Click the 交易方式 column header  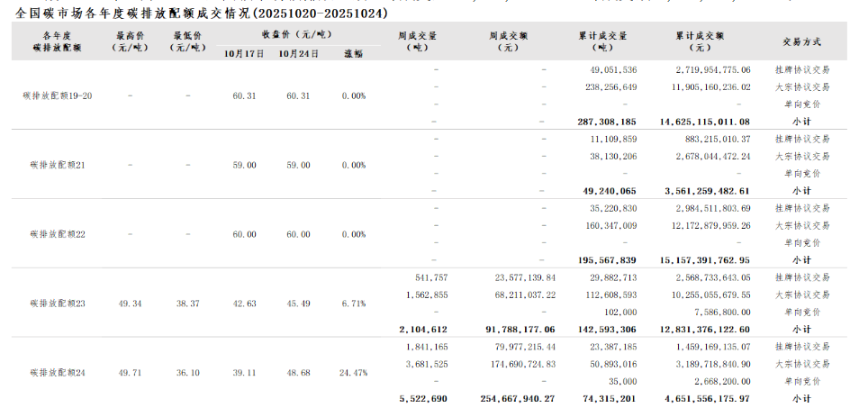click(x=801, y=41)
